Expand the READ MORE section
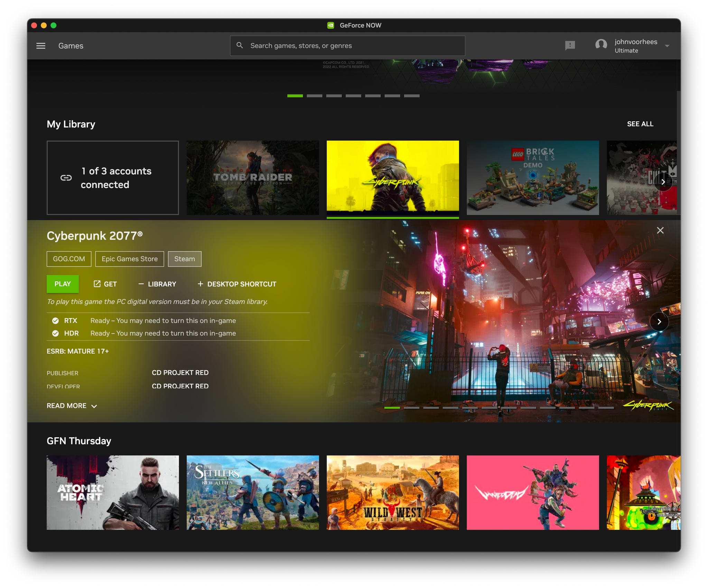This screenshot has height=588, width=708. click(x=71, y=405)
